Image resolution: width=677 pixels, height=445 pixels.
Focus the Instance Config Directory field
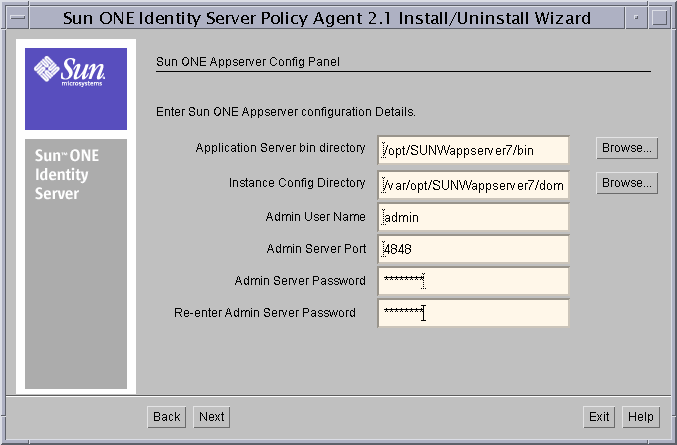tap(473, 185)
